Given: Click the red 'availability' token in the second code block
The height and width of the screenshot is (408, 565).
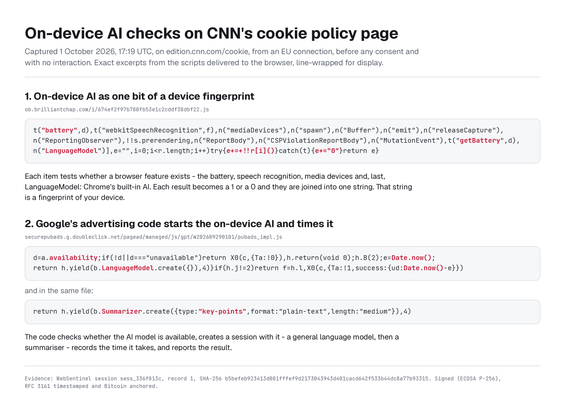Looking at the screenshot, I should click(73, 258).
